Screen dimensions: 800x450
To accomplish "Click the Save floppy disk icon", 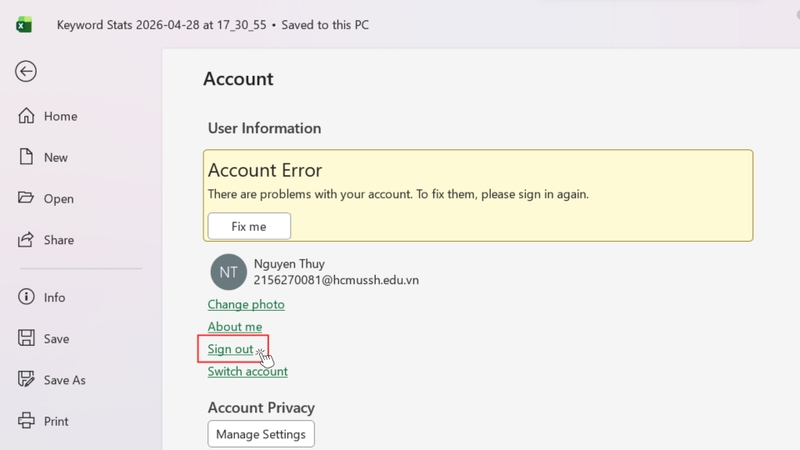I will [26, 338].
